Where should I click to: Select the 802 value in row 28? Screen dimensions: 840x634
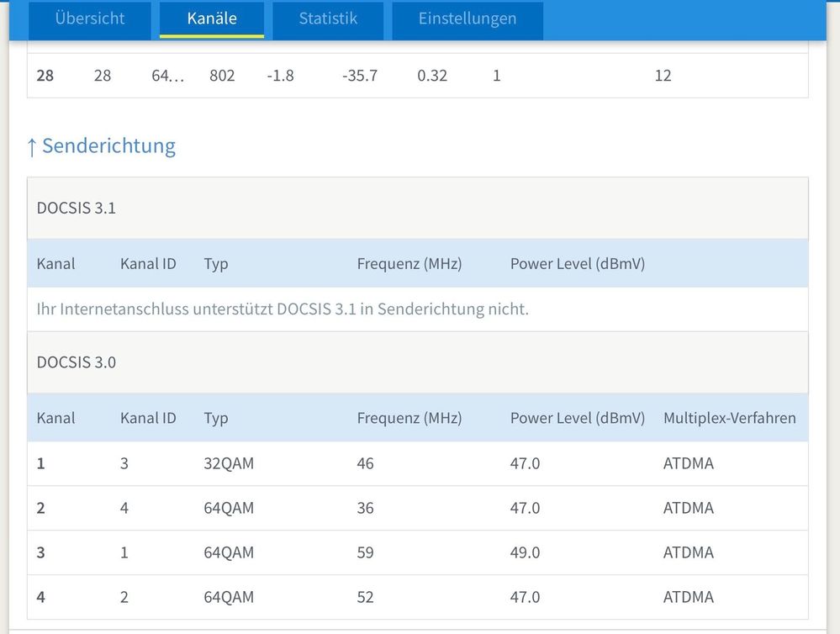tap(222, 76)
